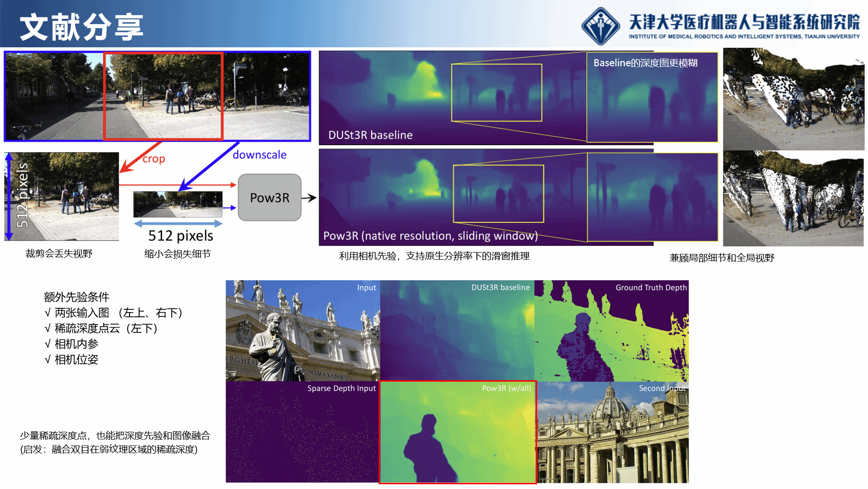The image size is (868, 489).
Task: Click the blue 'downscale' label
Action: (x=260, y=155)
